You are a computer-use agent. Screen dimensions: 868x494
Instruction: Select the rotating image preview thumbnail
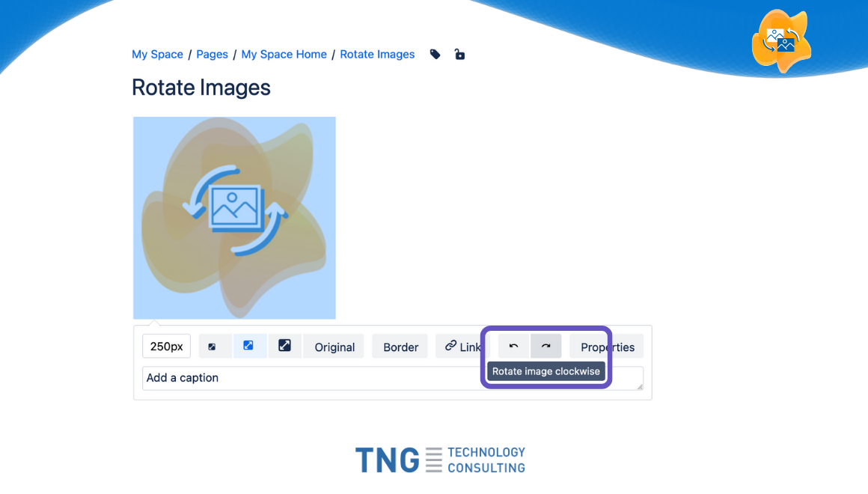(x=234, y=217)
